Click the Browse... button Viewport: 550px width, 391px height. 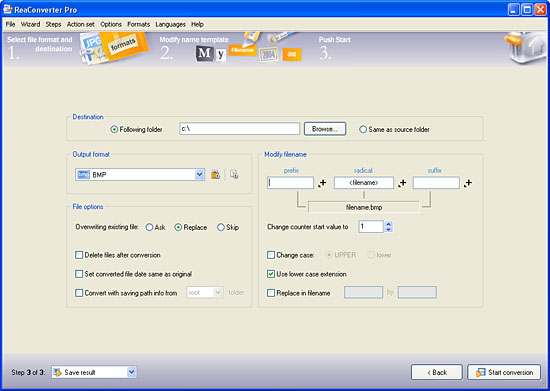pyautogui.click(x=325, y=129)
